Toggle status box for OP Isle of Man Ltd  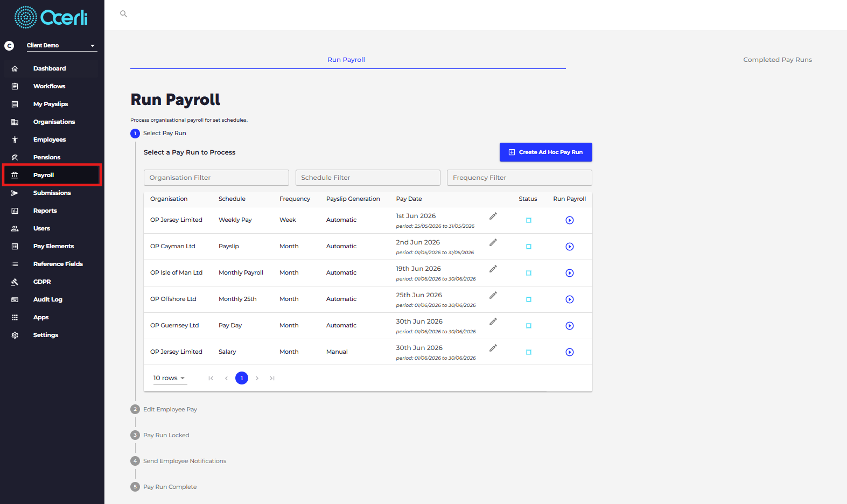coord(529,273)
